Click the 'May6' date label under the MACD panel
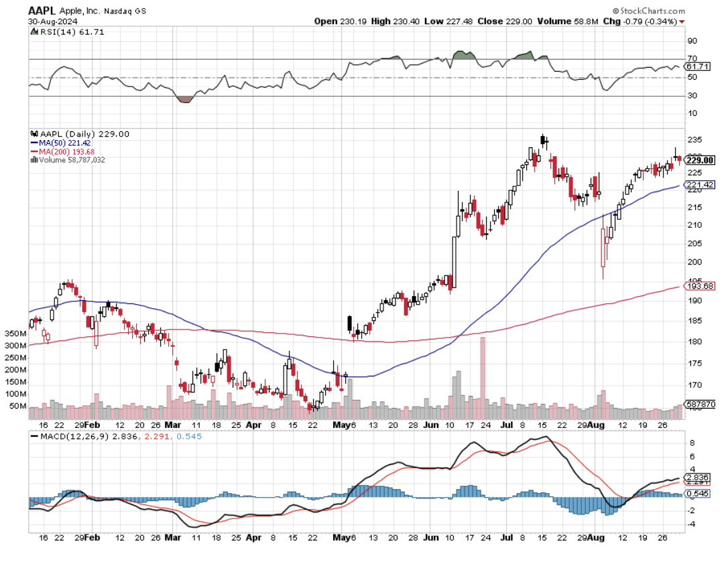Viewport: 728px width, 564px height. 345,538
